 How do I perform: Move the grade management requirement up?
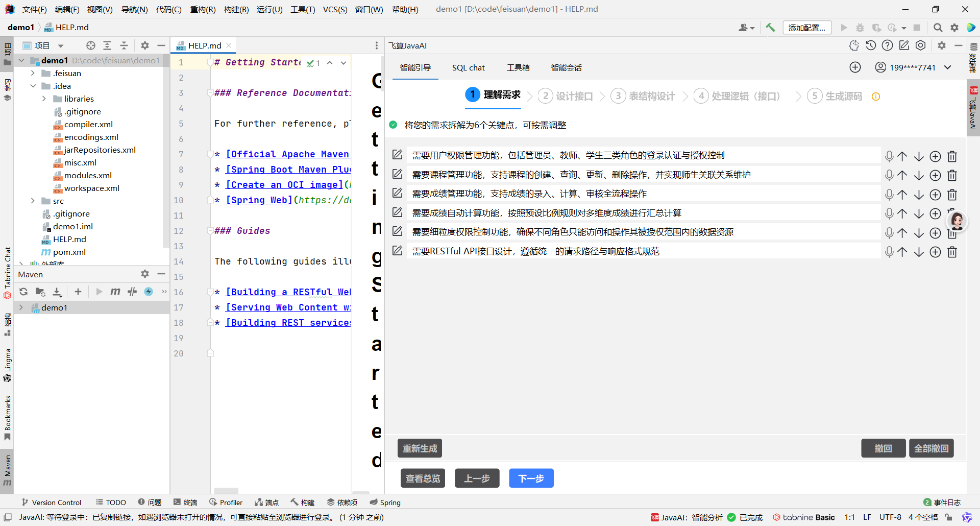click(x=902, y=195)
